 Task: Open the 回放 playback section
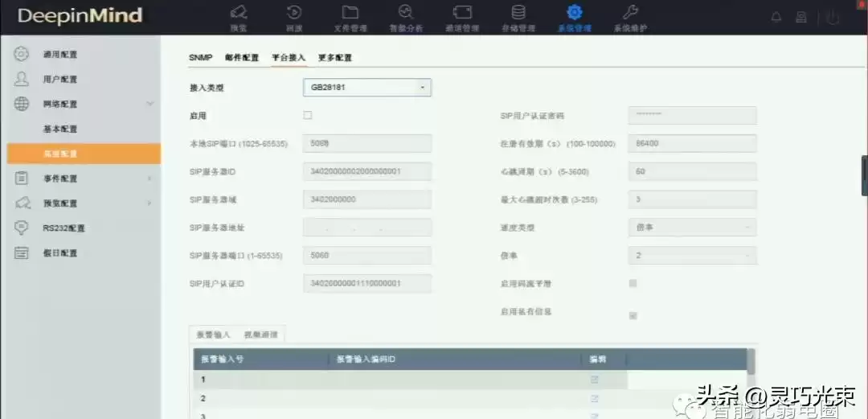coord(294,18)
